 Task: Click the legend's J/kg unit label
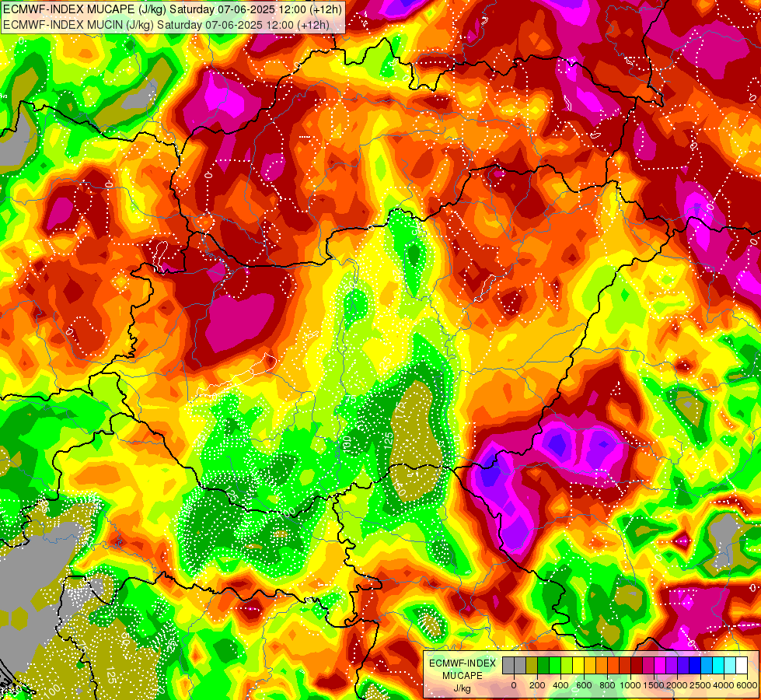coord(463,689)
